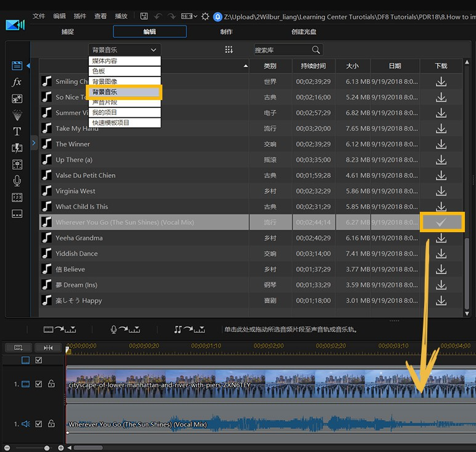Download The Winner track
This screenshot has height=452, width=476.
pos(441,144)
